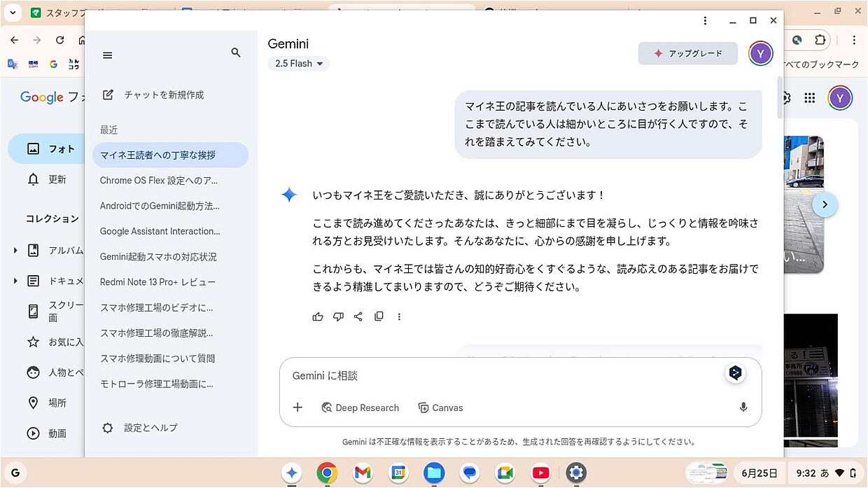Open the 2.5 Flash model dropdown
The image size is (868, 488).
click(299, 64)
